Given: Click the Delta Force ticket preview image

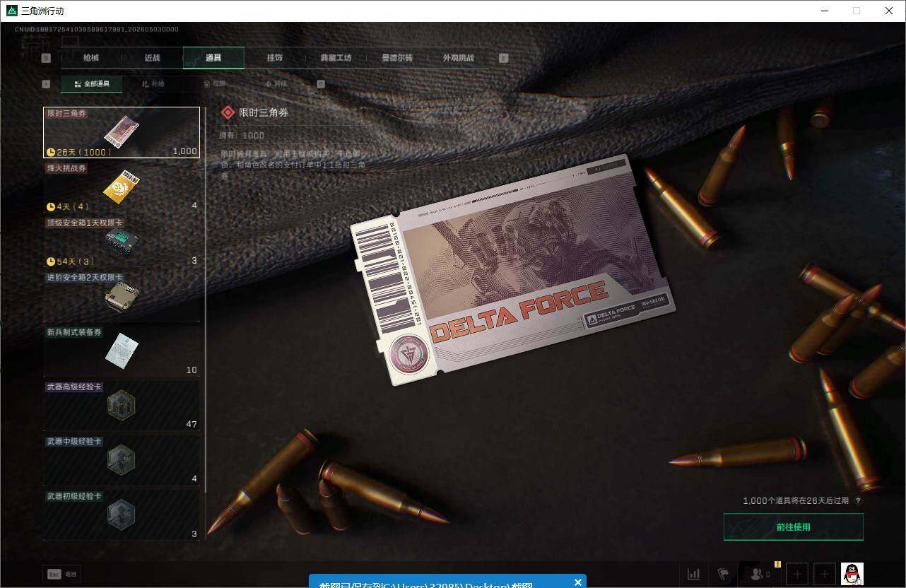Looking at the screenshot, I should (x=512, y=270).
